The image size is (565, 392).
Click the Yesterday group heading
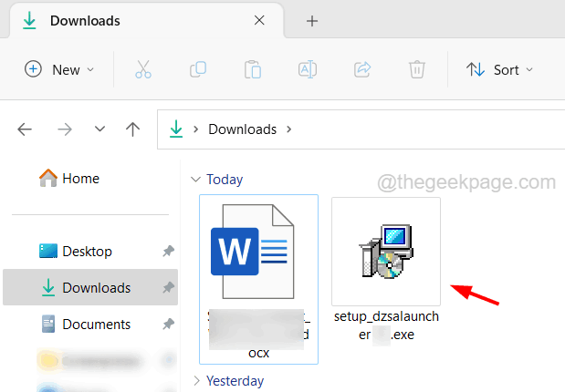click(x=235, y=381)
